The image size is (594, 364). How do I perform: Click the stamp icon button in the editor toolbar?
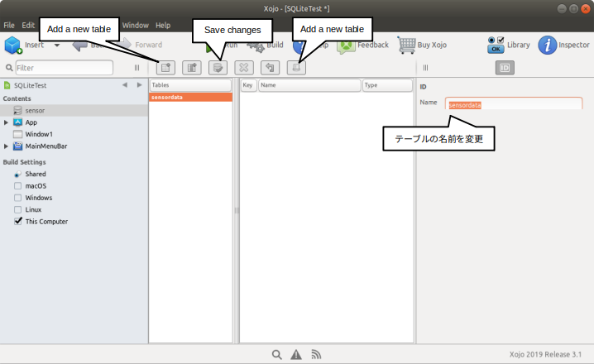click(296, 68)
